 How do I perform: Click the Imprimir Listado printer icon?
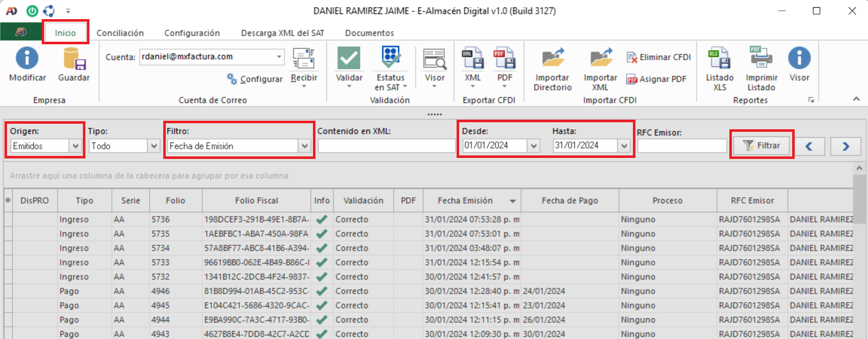point(761,58)
